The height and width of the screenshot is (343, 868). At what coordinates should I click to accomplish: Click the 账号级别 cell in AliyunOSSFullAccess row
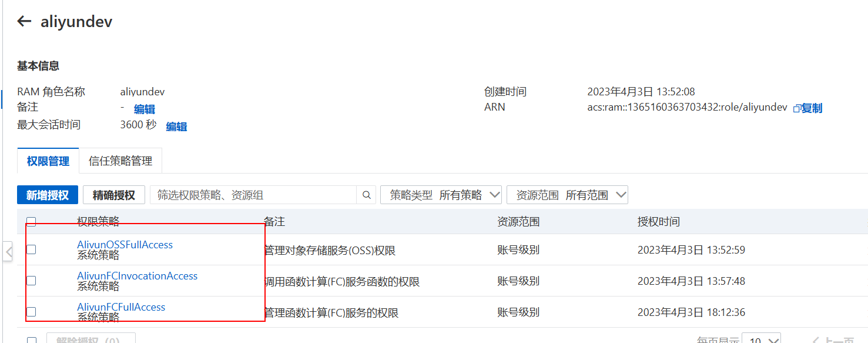518,250
